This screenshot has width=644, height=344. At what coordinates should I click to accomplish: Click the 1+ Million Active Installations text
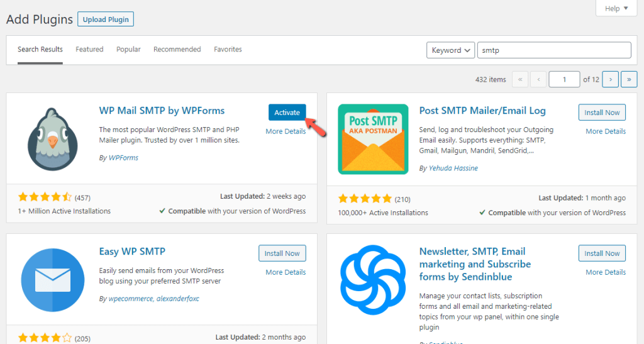point(64,211)
